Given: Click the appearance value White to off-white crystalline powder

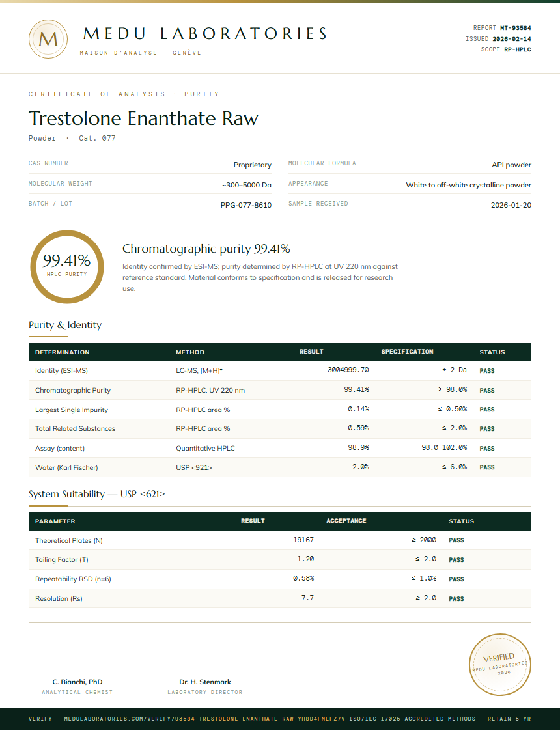Looking at the screenshot, I should [x=469, y=185].
